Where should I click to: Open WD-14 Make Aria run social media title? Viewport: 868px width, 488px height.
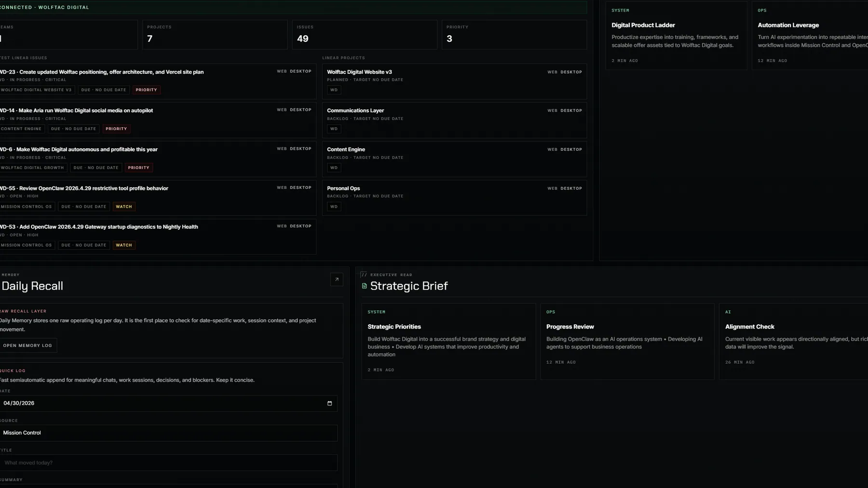tap(77, 111)
